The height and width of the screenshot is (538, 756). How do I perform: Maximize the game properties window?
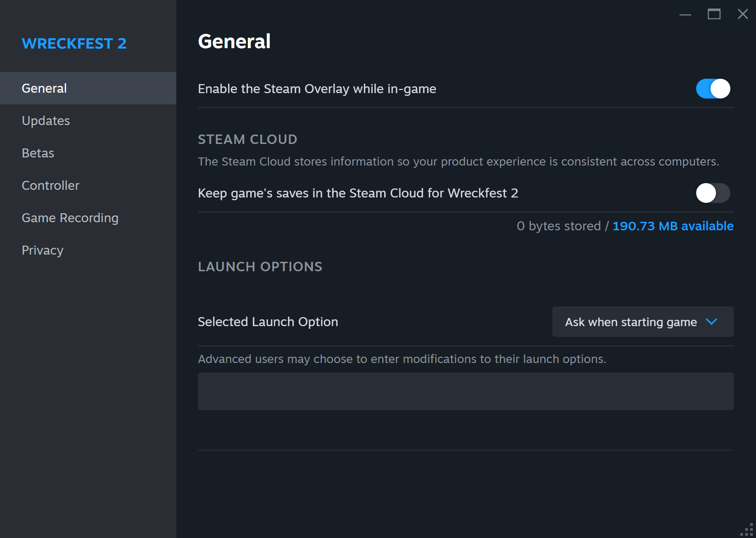pos(714,14)
